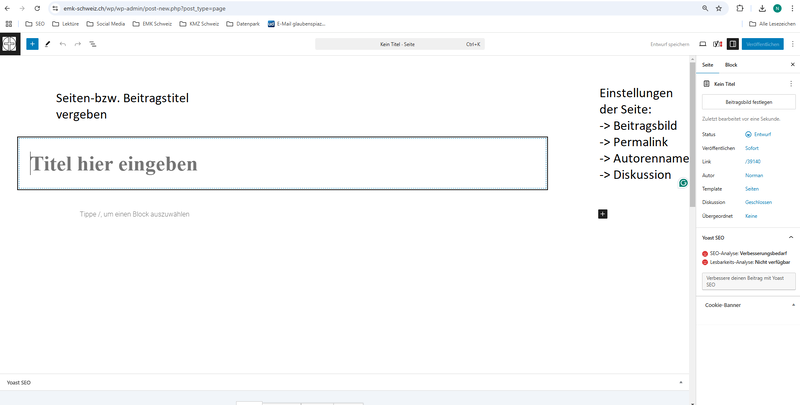This screenshot has height=405, width=800.
Task: Click the Undo arrow in editor toolbar
Action: coord(63,44)
